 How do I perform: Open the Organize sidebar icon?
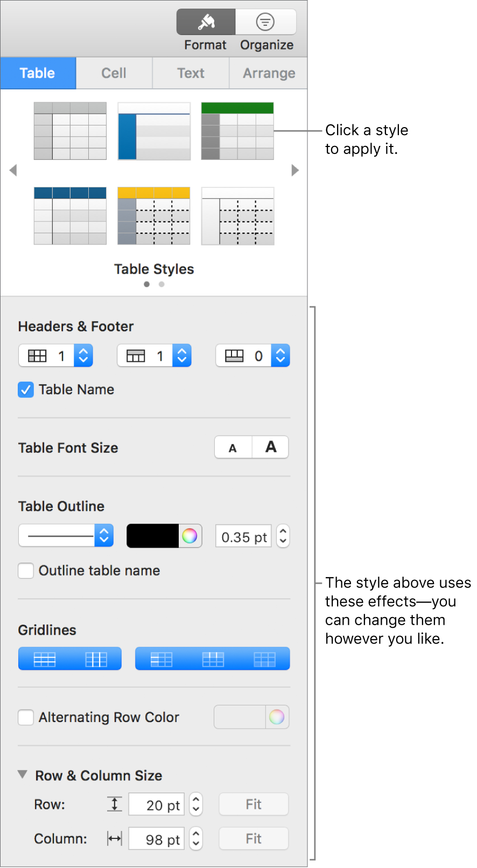[x=265, y=22]
